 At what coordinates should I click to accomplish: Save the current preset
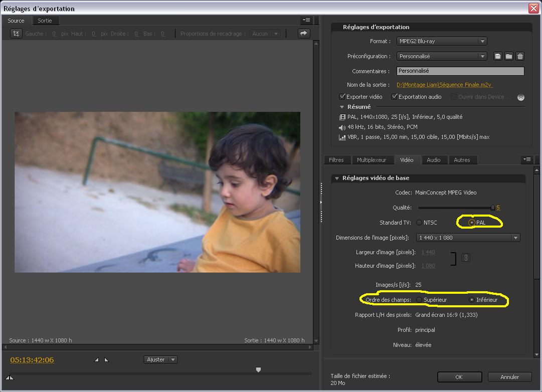pyautogui.click(x=497, y=57)
